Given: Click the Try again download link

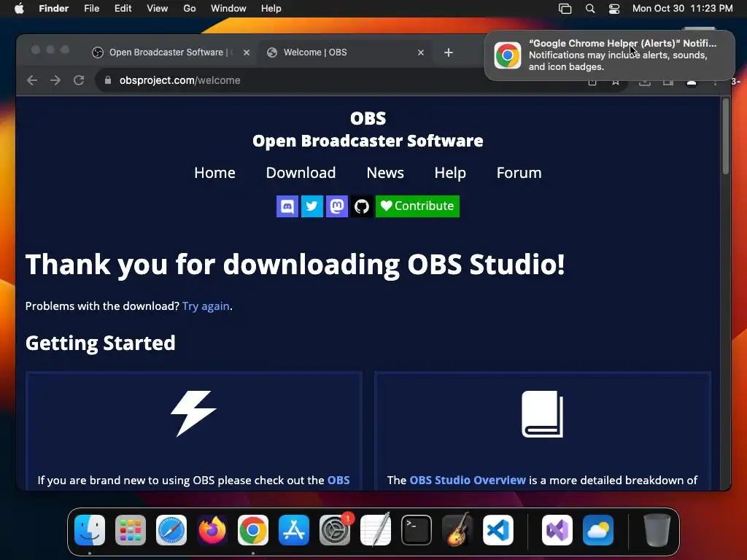Looking at the screenshot, I should pos(206,306).
